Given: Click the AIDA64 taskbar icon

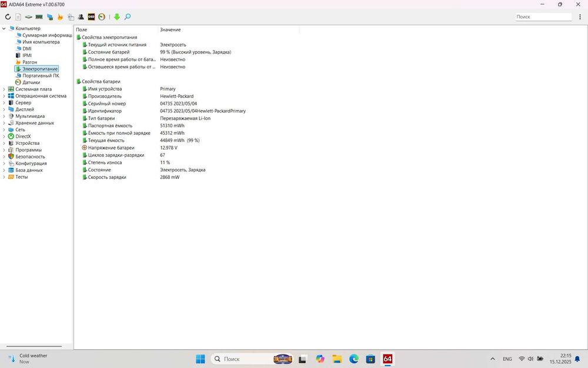Looking at the screenshot, I should coord(387,359).
